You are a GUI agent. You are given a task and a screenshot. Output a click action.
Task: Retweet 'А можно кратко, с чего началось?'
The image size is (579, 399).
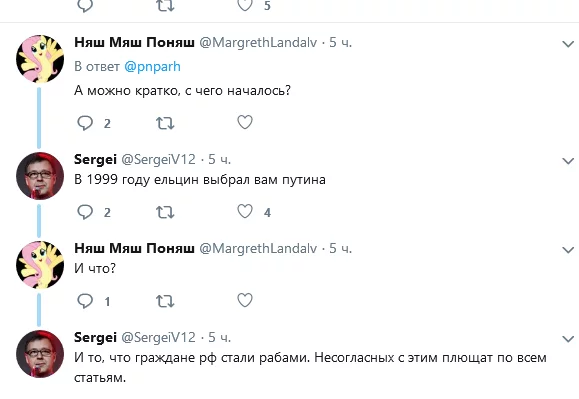coord(165,123)
